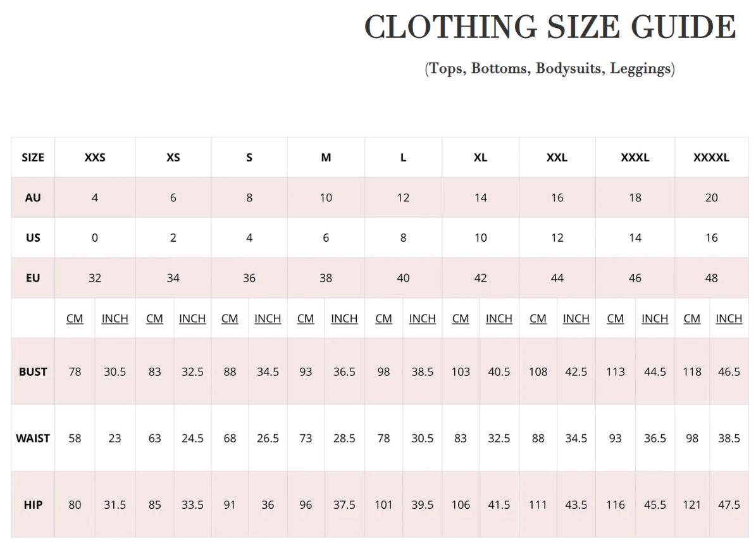
Task: Click the INCH label under XXXXL
Action: point(729,318)
